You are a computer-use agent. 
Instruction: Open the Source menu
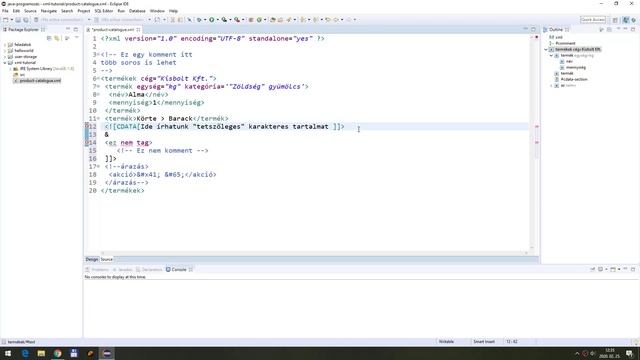tap(30, 11)
